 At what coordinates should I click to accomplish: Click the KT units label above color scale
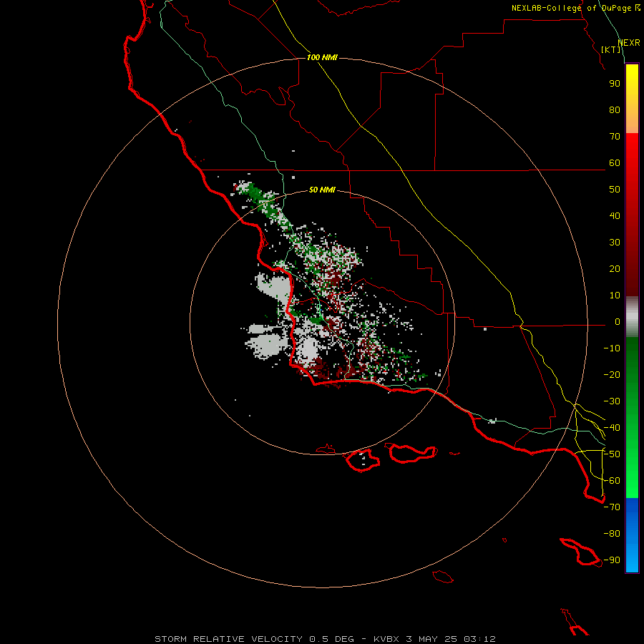point(611,49)
